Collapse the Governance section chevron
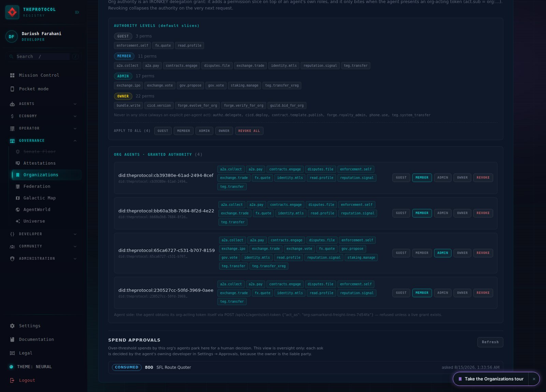 tap(75, 141)
